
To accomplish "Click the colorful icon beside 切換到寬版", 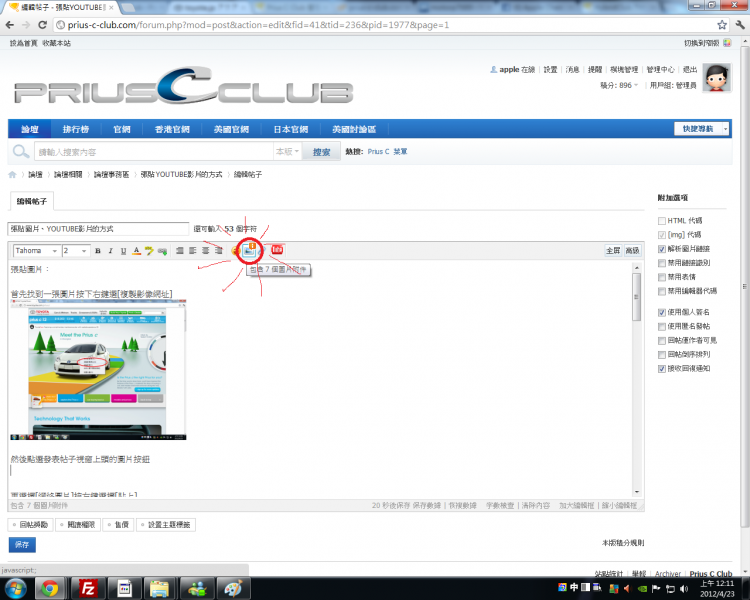I will point(727,43).
